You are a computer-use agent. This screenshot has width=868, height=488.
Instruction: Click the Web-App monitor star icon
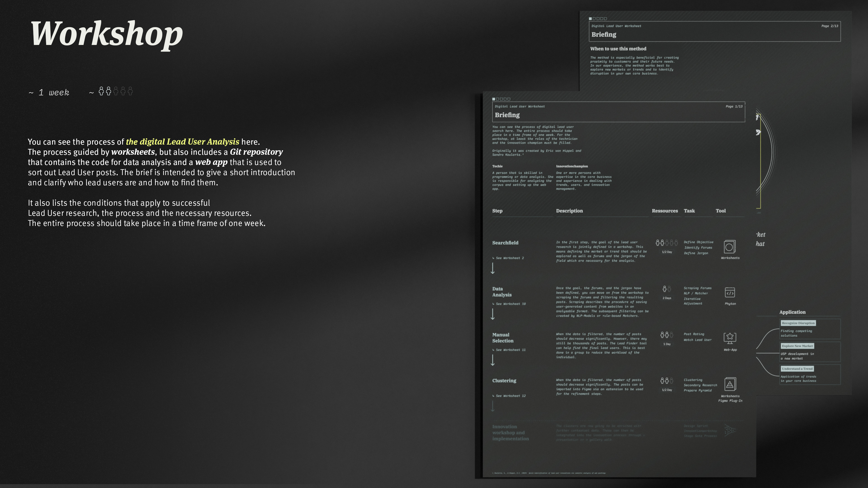click(x=729, y=338)
